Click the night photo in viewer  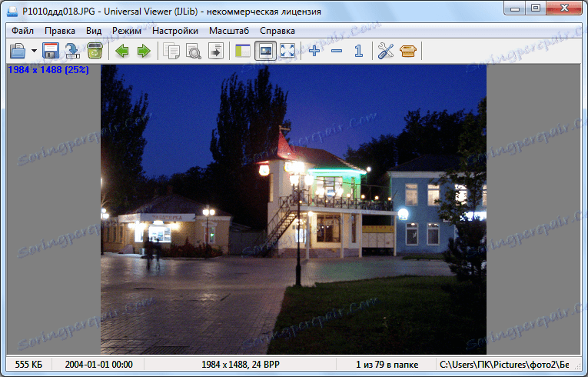pyautogui.click(x=294, y=209)
